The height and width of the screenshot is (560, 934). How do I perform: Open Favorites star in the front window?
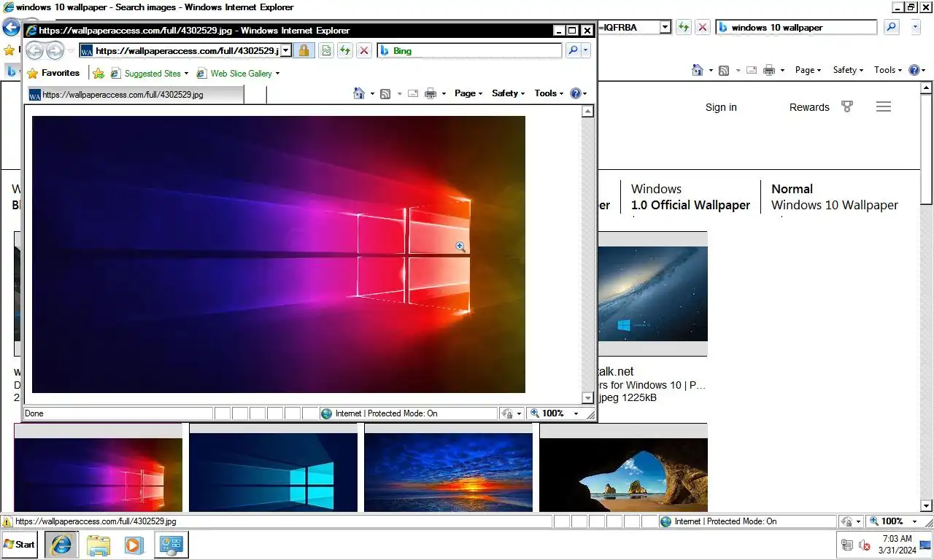point(53,73)
